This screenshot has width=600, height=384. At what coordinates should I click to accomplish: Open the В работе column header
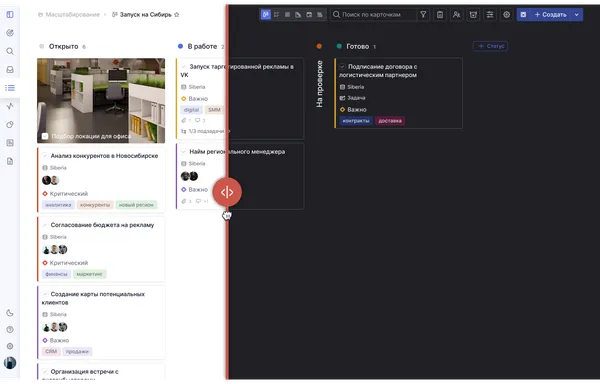click(x=202, y=46)
